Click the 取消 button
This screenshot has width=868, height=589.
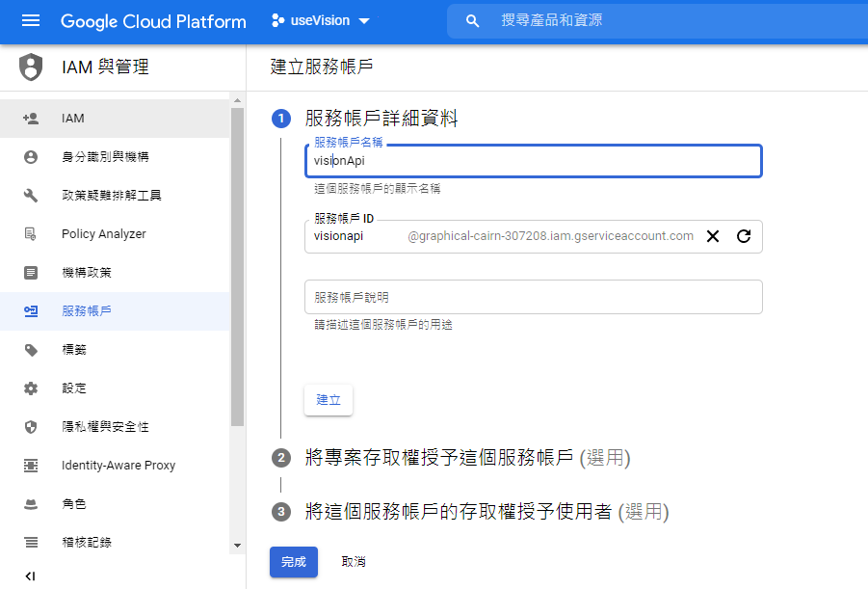click(354, 562)
